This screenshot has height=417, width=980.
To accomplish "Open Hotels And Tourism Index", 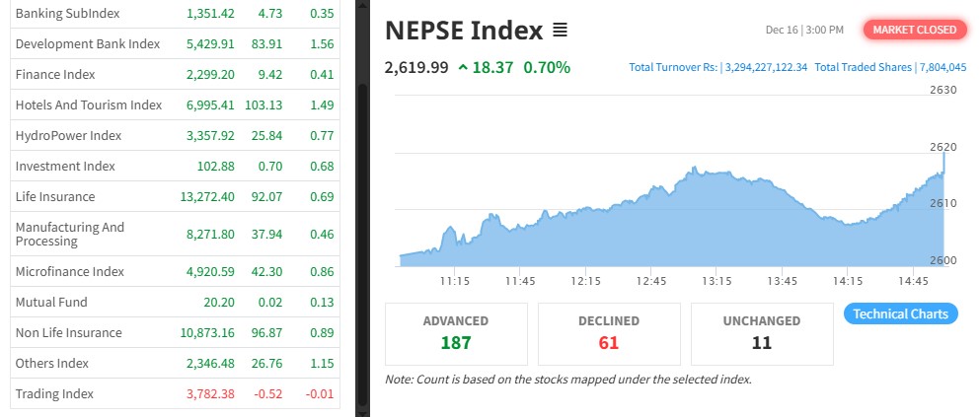I will [x=89, y=105].
